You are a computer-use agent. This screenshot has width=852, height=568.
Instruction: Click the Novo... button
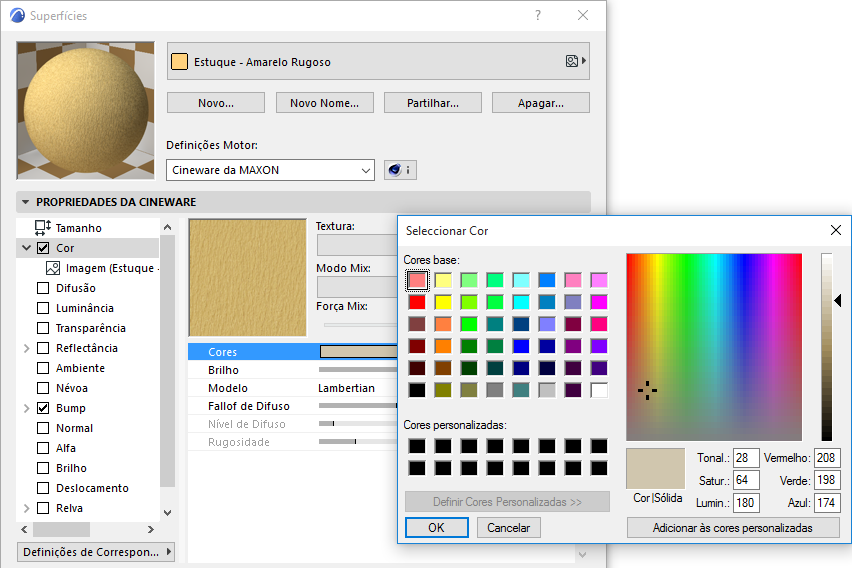(x=216, y=103)
